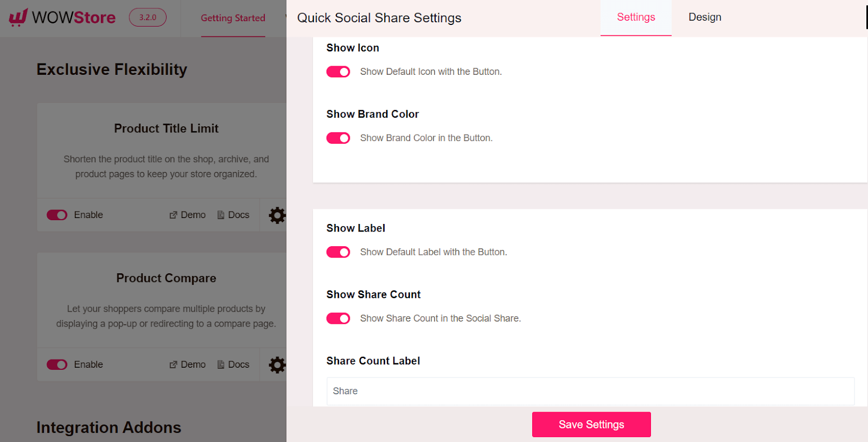Disable Product Title Limit with its Enable toggle

click(56, 215)
